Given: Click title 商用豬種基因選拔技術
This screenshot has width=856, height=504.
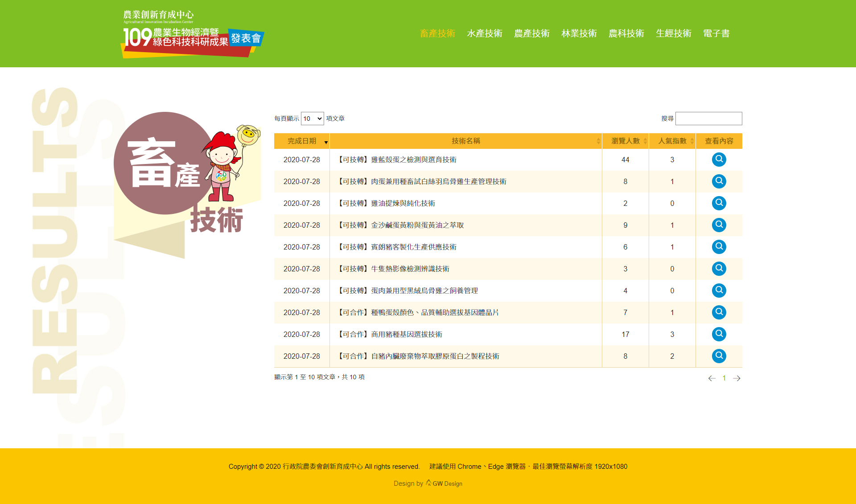Looking at the screenshot, I should [x=389, y=334].
